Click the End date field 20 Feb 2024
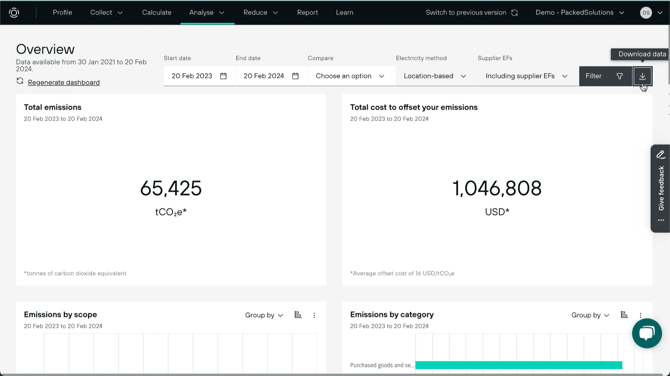This screenshot has height=376, width=670. [271, 76]
